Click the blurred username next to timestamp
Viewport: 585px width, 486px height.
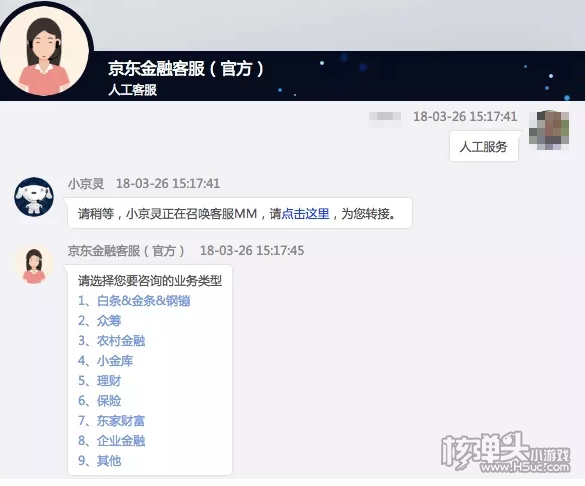[x=385, y=116]
